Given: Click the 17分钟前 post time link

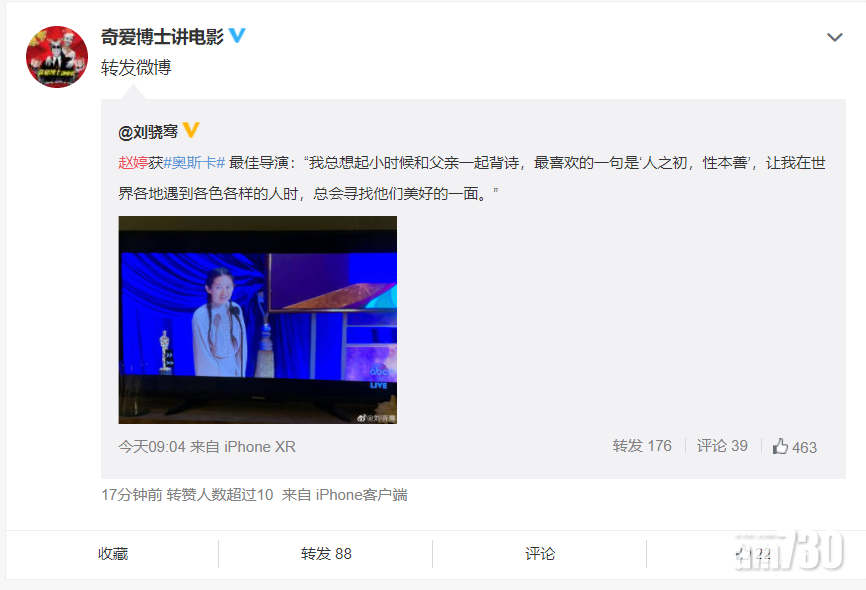Looking at the screenshot, I should pos(131,494).
